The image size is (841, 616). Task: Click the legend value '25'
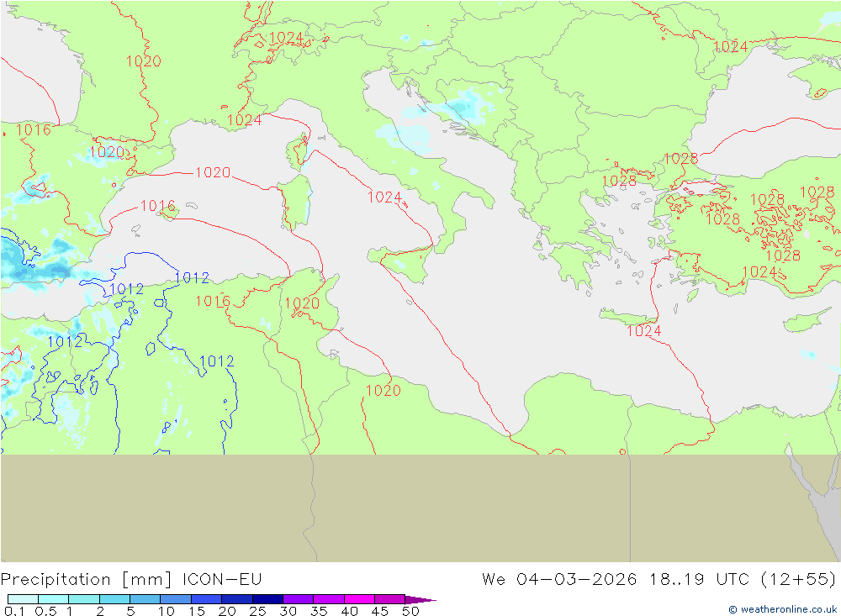[x=257, y=611]
